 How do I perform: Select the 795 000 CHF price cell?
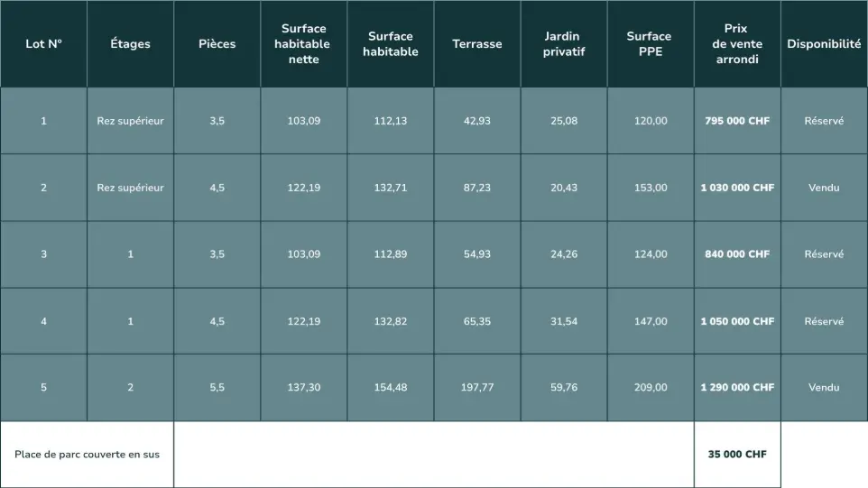coord(737,121)
